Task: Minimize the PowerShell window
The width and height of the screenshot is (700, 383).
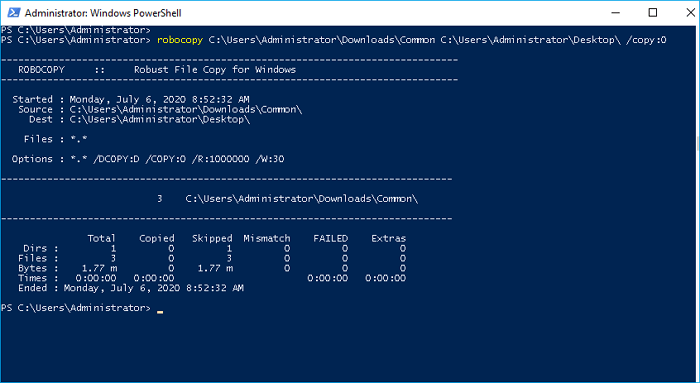Action: point(615,12)
